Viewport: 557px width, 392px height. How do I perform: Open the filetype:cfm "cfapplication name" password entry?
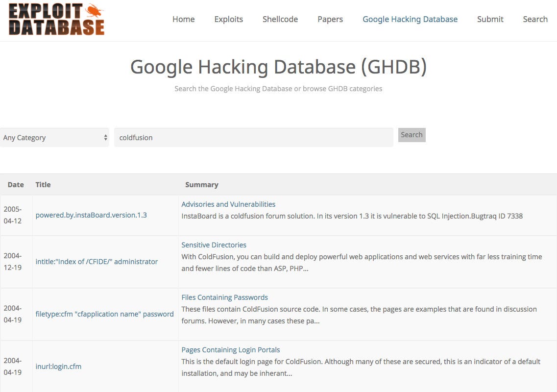pos(104,314)
